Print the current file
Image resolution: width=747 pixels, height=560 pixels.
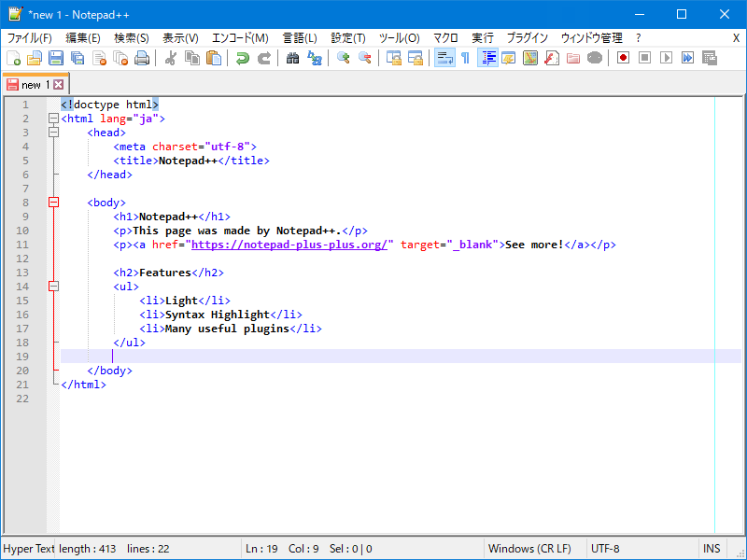click(143, 57)
